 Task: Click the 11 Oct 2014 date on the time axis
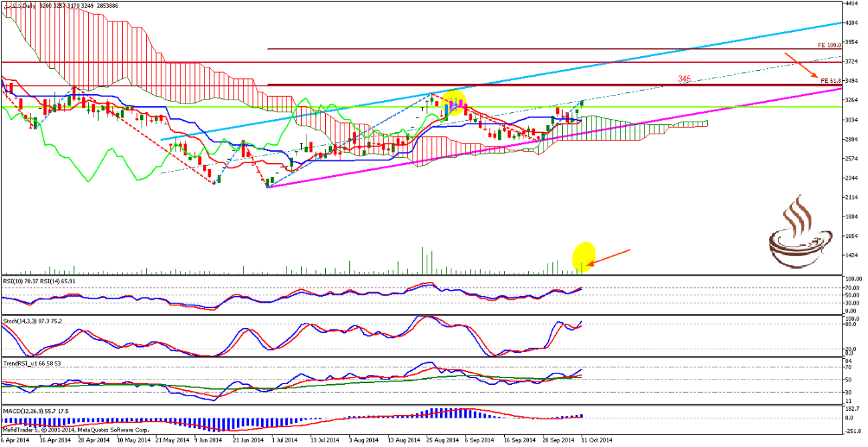point(596,440)
